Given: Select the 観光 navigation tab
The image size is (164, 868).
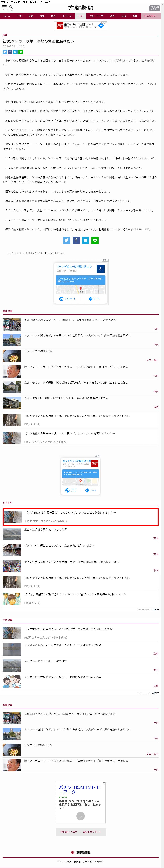Looking at the screenshot, I should [53, 16].
